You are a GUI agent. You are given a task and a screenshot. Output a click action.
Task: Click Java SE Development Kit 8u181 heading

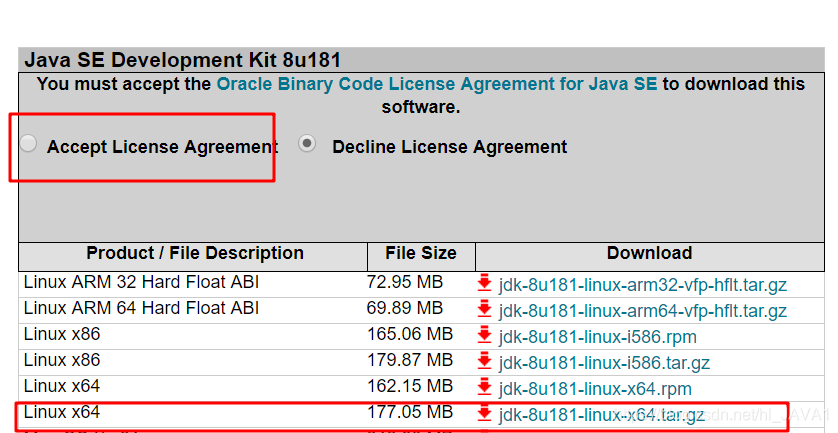click(183, 60)
